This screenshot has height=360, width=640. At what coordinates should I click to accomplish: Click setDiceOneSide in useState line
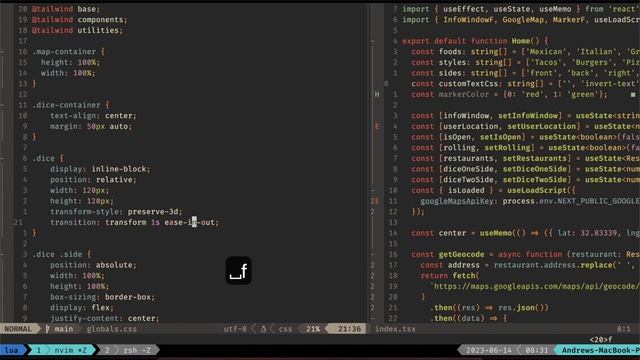tap(535, 169)
